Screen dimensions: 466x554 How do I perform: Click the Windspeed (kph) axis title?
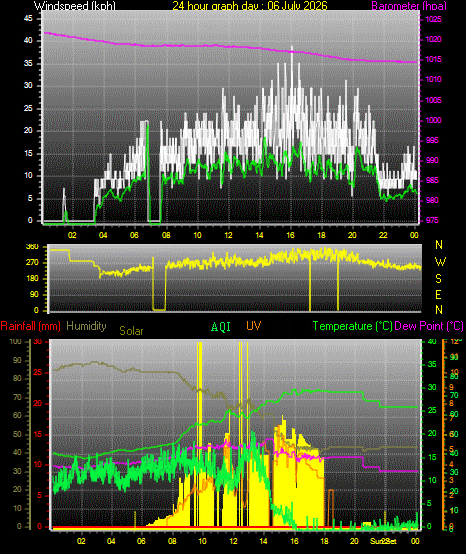point(75,6)
